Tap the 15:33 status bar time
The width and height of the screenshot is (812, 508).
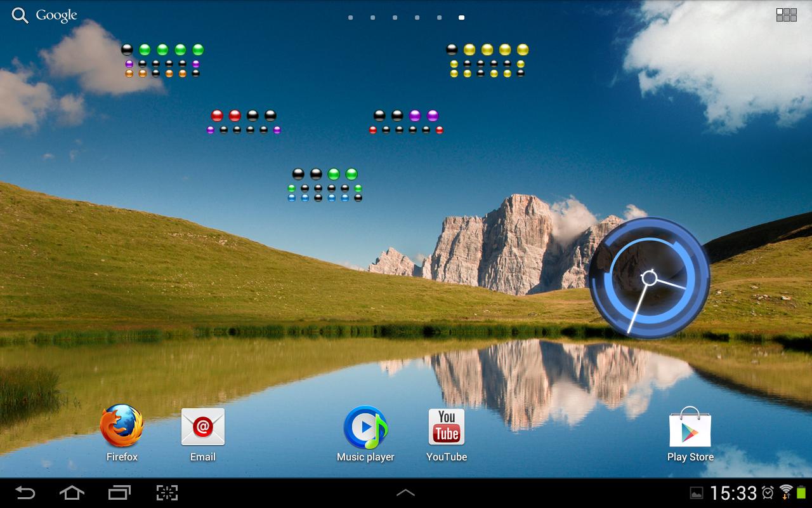734,493
